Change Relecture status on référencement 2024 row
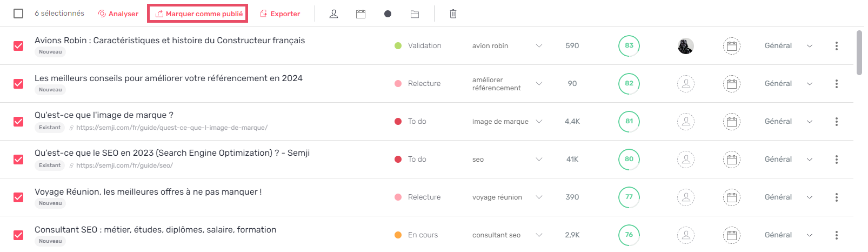The height and width of the screenshot is (252, 868). 418,84
